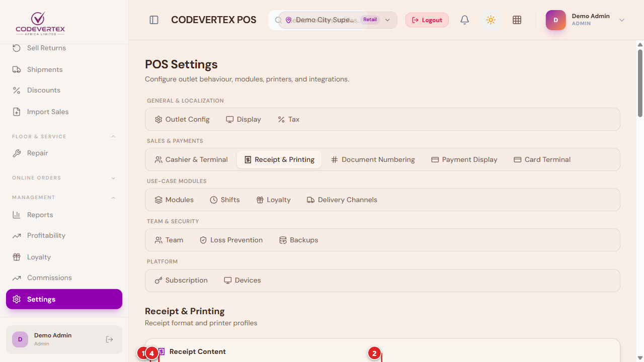Toggle the light/dark theme sun button
Screen dimensions: 644x362
coord(491,20)
